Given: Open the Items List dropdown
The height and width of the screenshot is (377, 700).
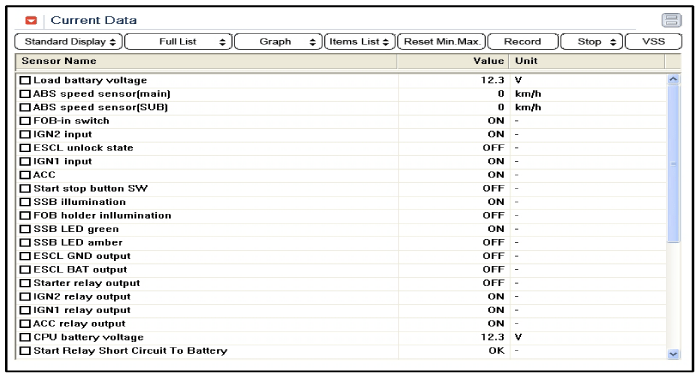Looking at the screenshot, I should coord(360,42).
